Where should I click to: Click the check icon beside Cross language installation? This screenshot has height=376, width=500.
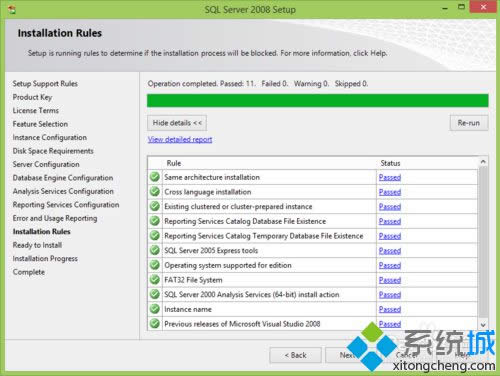click(x=155, y=192)
